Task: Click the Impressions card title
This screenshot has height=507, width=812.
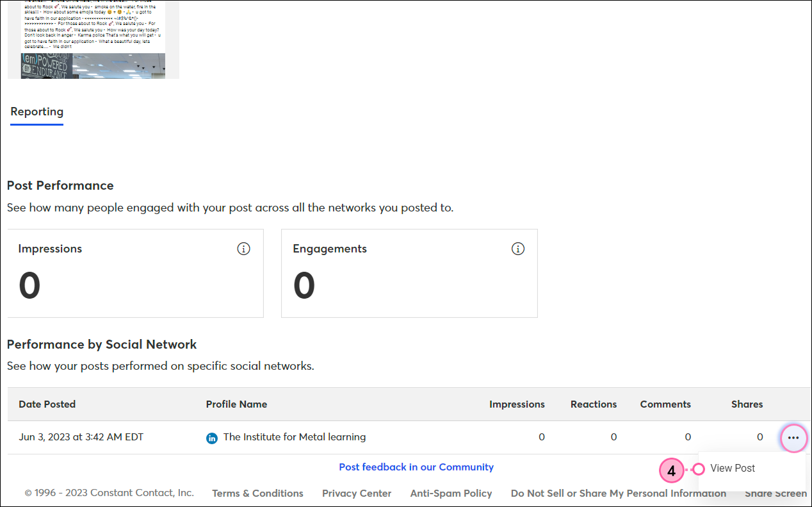Action: coord(50,249)
